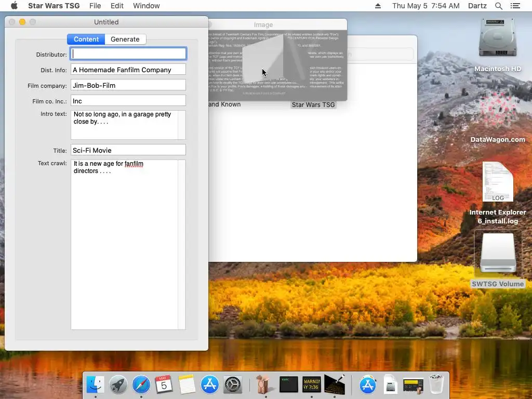The image size is (532, 399).
Task: Open the Console warning icon in Dock
Action: click(x=312, y=385)
